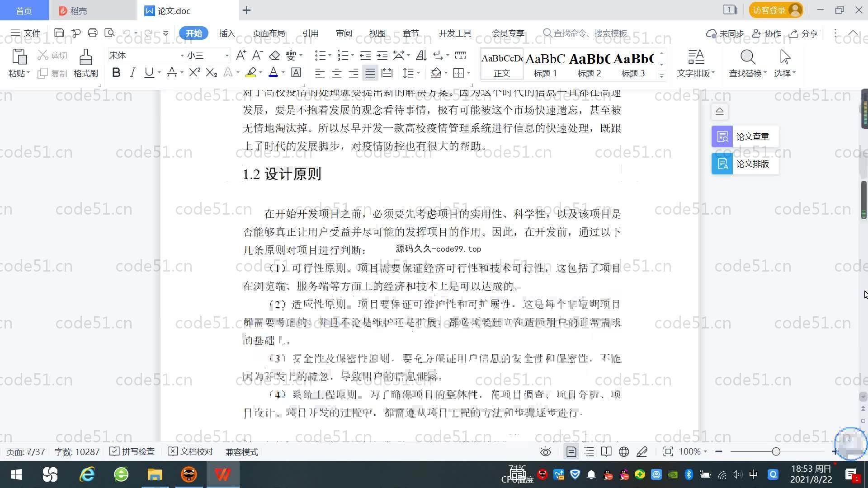The image size is (868, 488).
Task: Expand numbered list options arrow
Action: (x=352, y=56)
